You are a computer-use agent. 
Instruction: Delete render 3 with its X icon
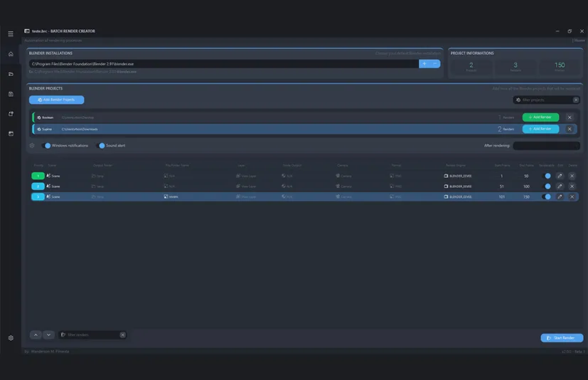coord(572,196)
